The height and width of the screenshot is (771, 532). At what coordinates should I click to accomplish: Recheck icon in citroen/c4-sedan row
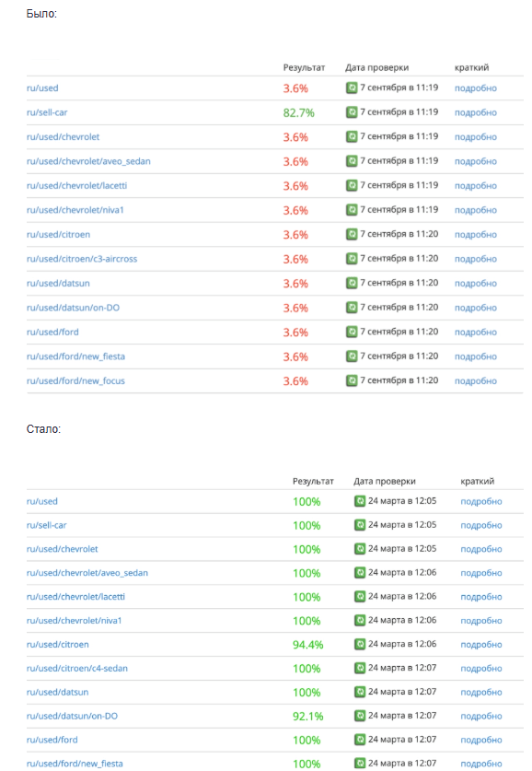click(360, 668)
